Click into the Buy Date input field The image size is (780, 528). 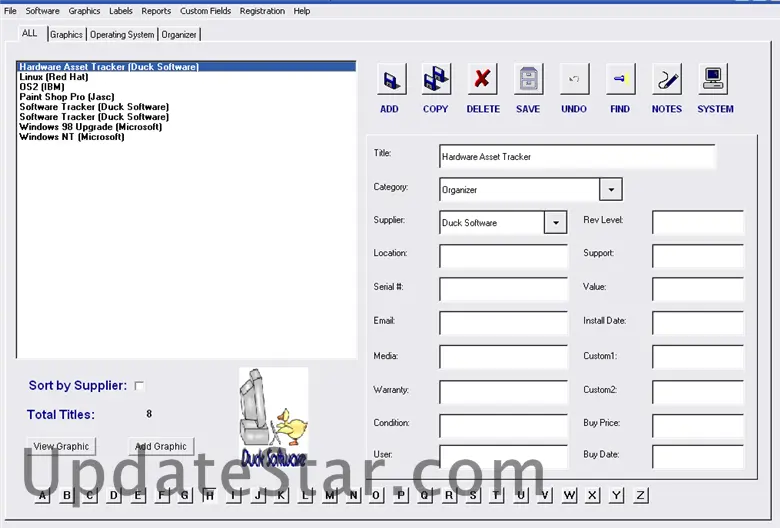pyautogui.click(x=698, y=457)
